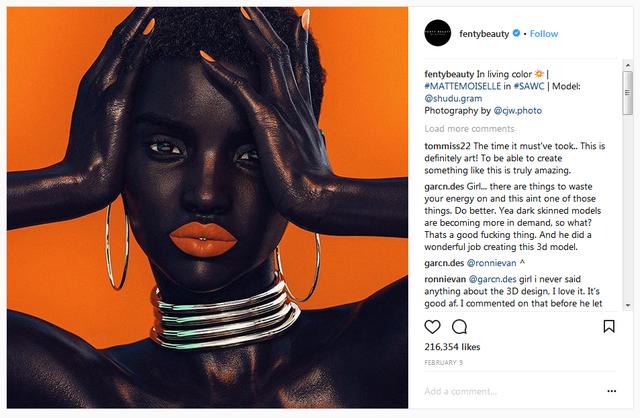The image size is (640, 418).
Task: View the 216,354 likes list
Action: point(452,347)
